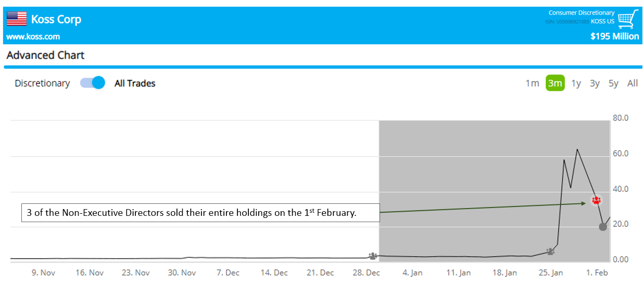Image resolution: width=644 pixels, height=292 pixels.
Task: Click the grey dot marker near 1 Feb
Action: pos(603,226)
